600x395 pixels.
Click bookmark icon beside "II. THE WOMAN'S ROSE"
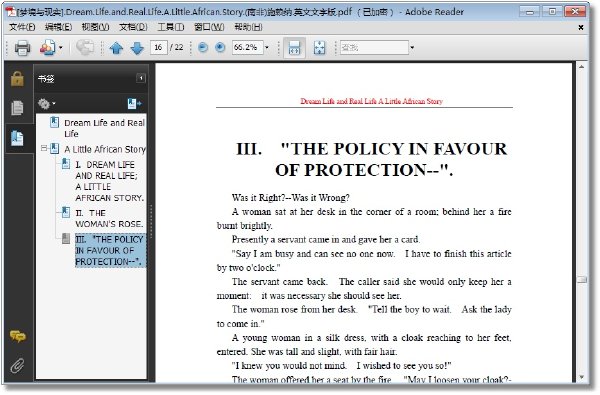[66, 212]
